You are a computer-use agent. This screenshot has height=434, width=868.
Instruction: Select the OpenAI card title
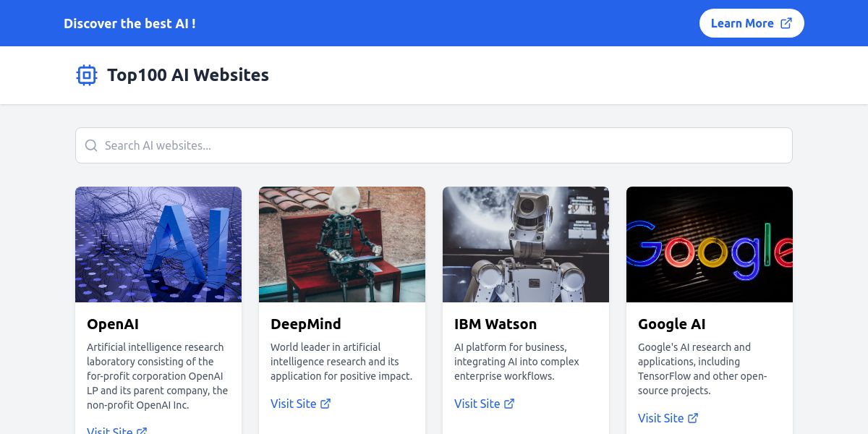(x=113, y=324)
